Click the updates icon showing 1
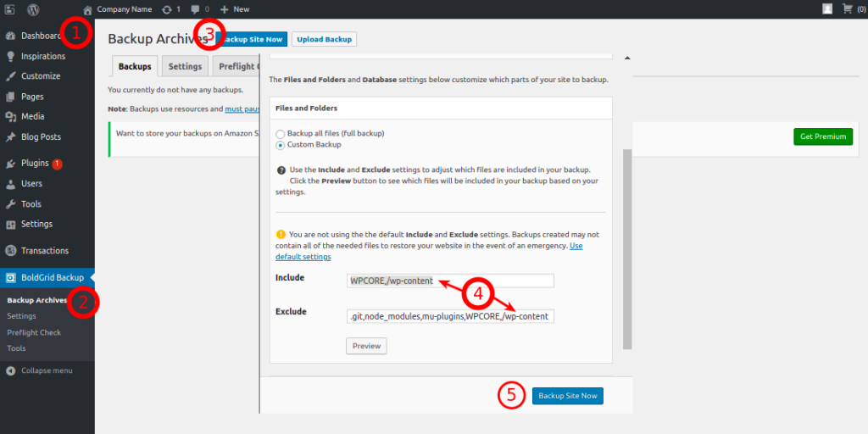This screenshot has height=434, width=868. (x=167, y=9)
